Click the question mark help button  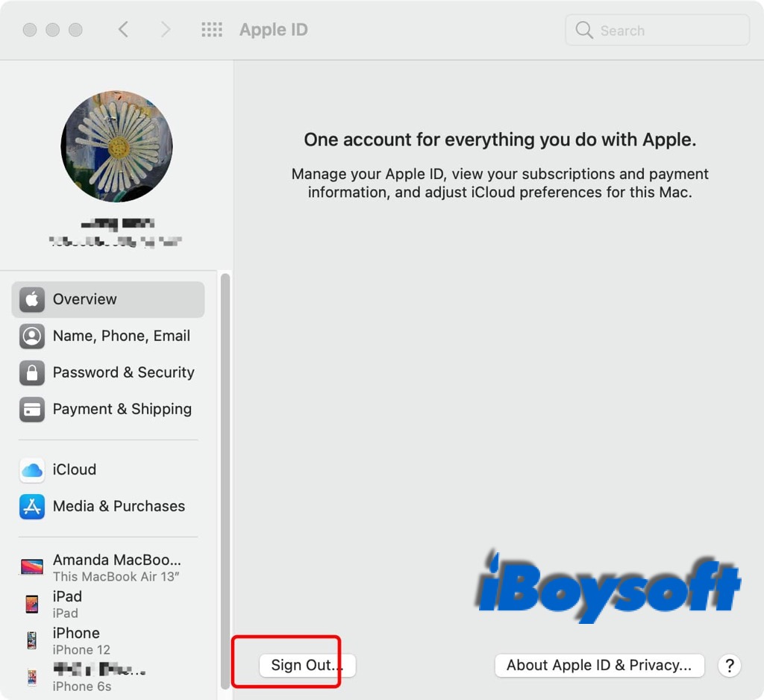pyautogui.click(x=730, y=666)
